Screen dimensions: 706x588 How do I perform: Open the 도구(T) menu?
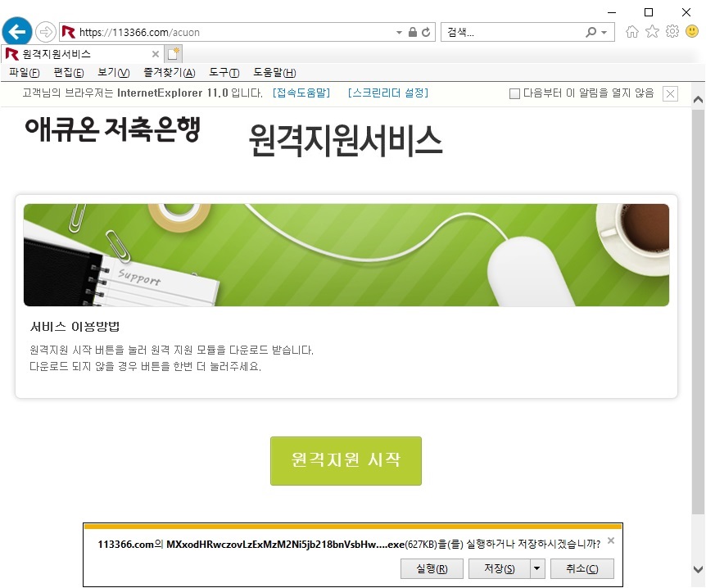pos(224,73)
